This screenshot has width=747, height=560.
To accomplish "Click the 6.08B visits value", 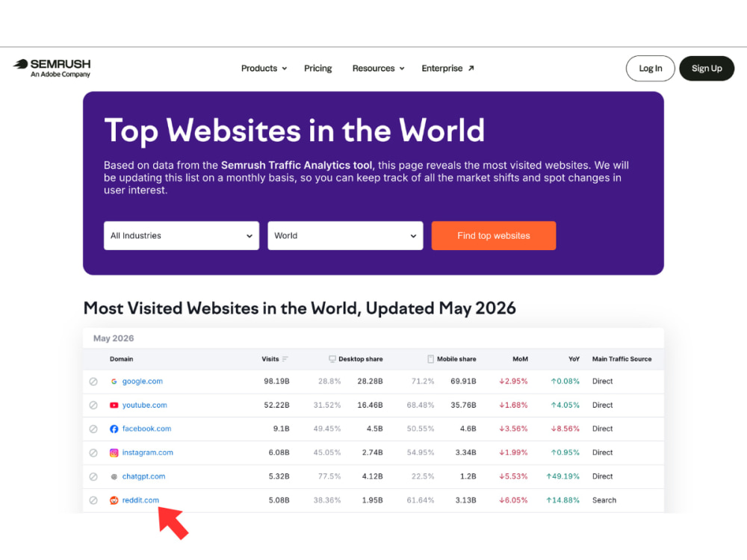I will coord(279,453).
